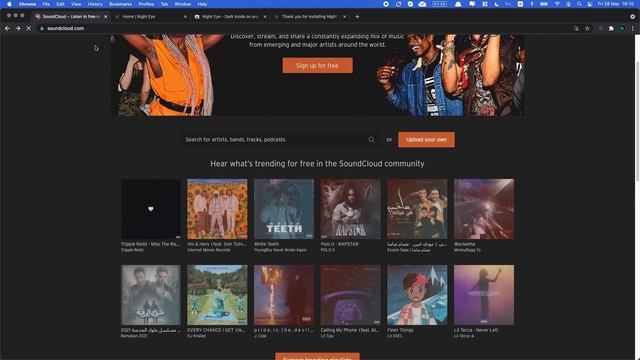This screenshot has width=640, height=360.
Task: Close the SoundCloud tab
Action: [x=106, y=17]
